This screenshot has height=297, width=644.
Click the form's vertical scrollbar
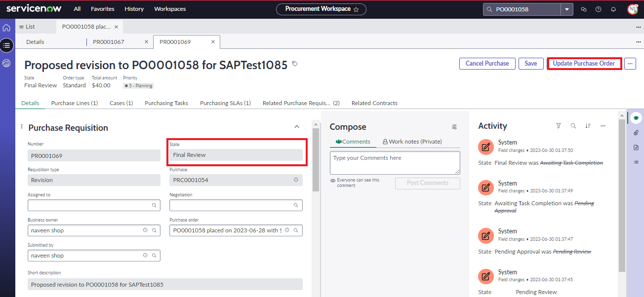(315, 160)
